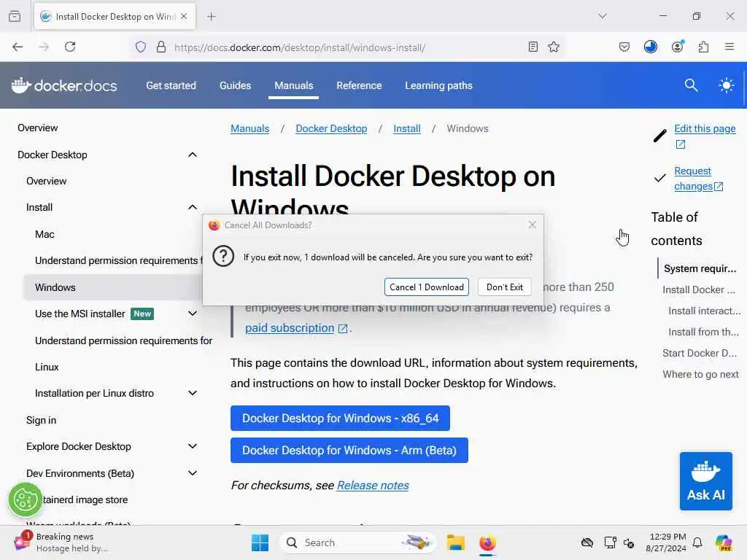Open Sign in sidebar item
Viewport: 747px width, 560px height.
pos(41,420)
